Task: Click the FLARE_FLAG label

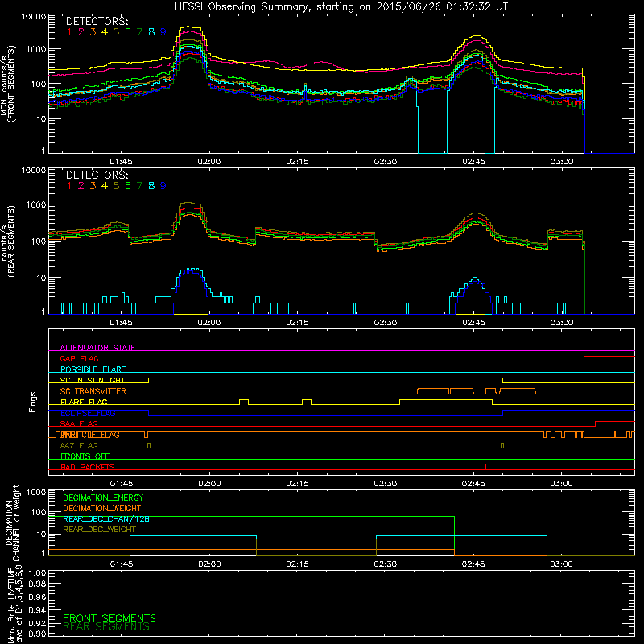Action: 84,402
